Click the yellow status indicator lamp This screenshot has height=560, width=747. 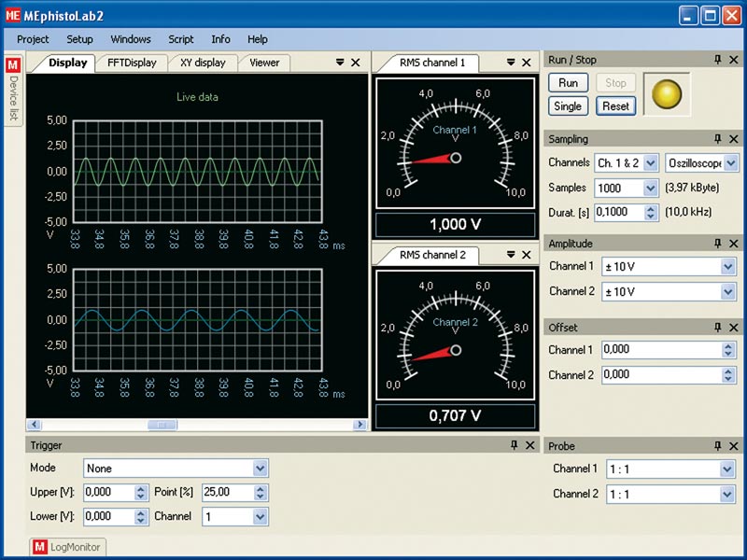click(x=667, y=94)
